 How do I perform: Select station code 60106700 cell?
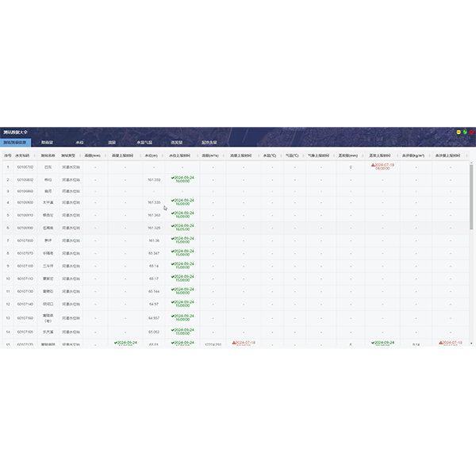tap(25, 167)
